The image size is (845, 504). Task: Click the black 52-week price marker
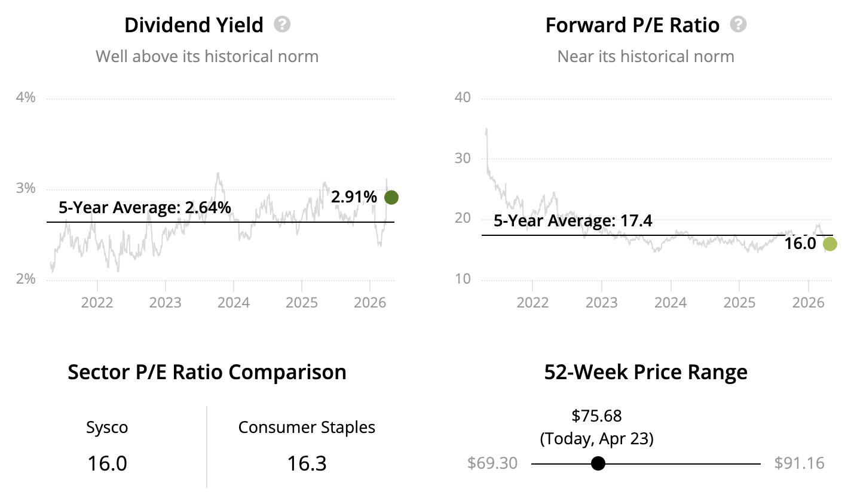pos(598,463)
